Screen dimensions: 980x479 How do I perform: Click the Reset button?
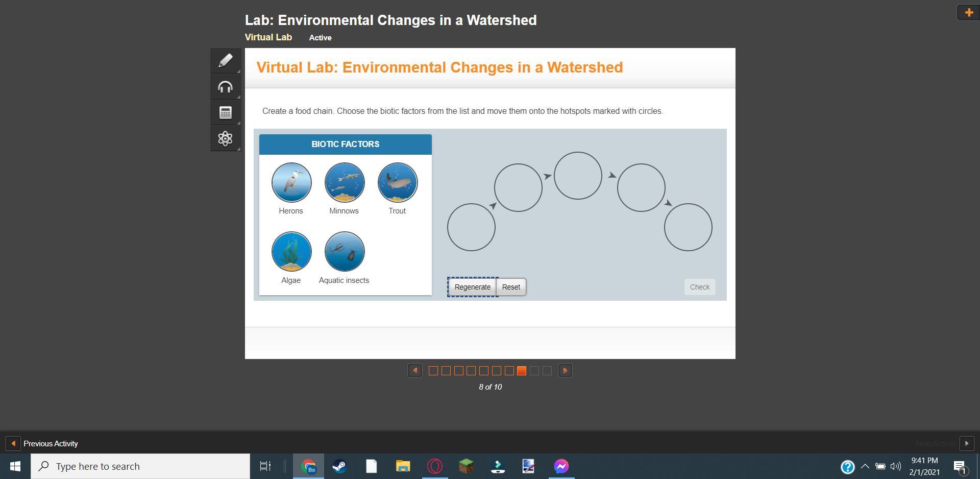(x=511, y=287)
